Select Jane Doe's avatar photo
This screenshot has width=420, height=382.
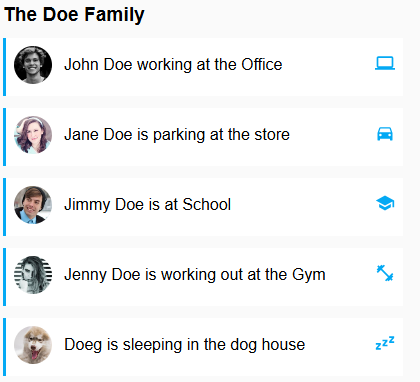tap(33, 135)
